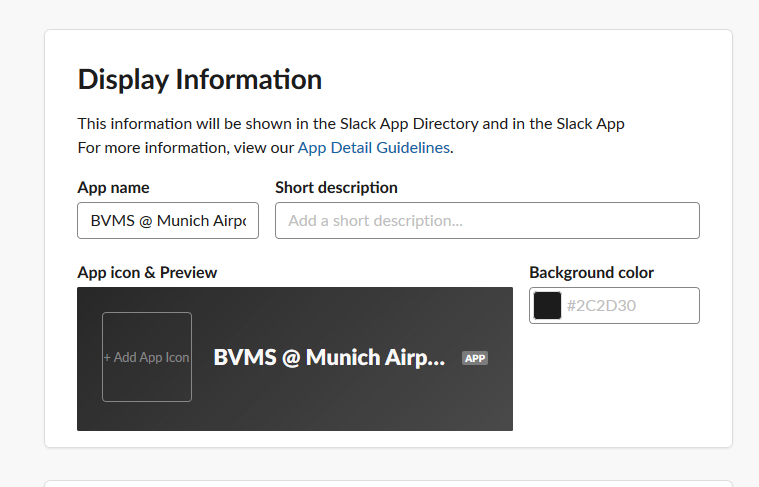The height and width of the screenshot is (487, 759).
Task: Open the Background color swatch picker
Action: (x=547, y=306)
